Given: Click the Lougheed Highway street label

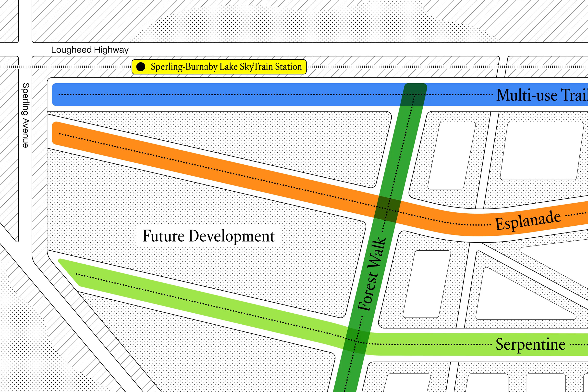Looking at the screenshot, I should pyautogui.click(x=90, y=50).
